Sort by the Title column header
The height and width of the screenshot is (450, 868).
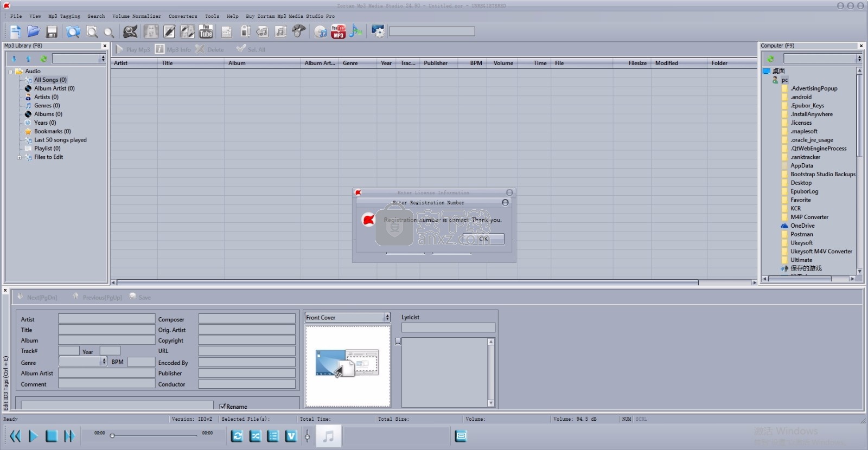click(191, 63)
